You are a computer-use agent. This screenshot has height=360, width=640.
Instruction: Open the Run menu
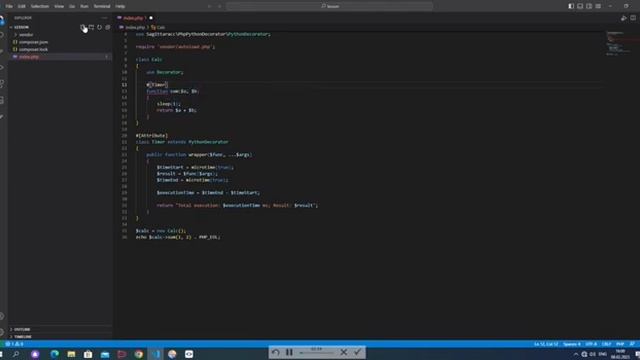[84, 6]
